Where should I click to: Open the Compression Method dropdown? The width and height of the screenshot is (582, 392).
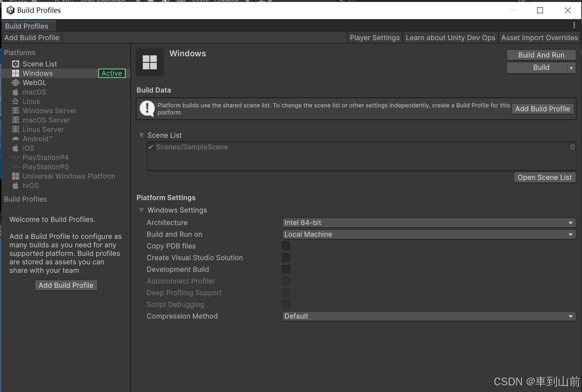(x=429, y=316)
